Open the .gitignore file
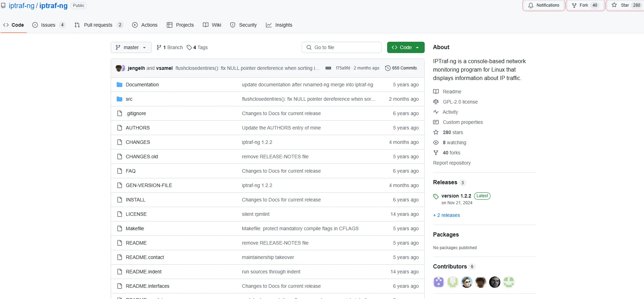 coord(136,113)
